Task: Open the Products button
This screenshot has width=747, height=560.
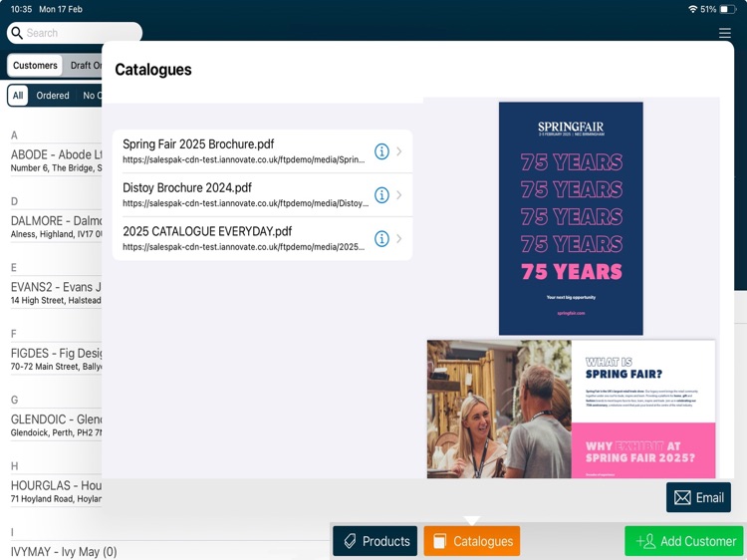Action: (x=374, y=541)
